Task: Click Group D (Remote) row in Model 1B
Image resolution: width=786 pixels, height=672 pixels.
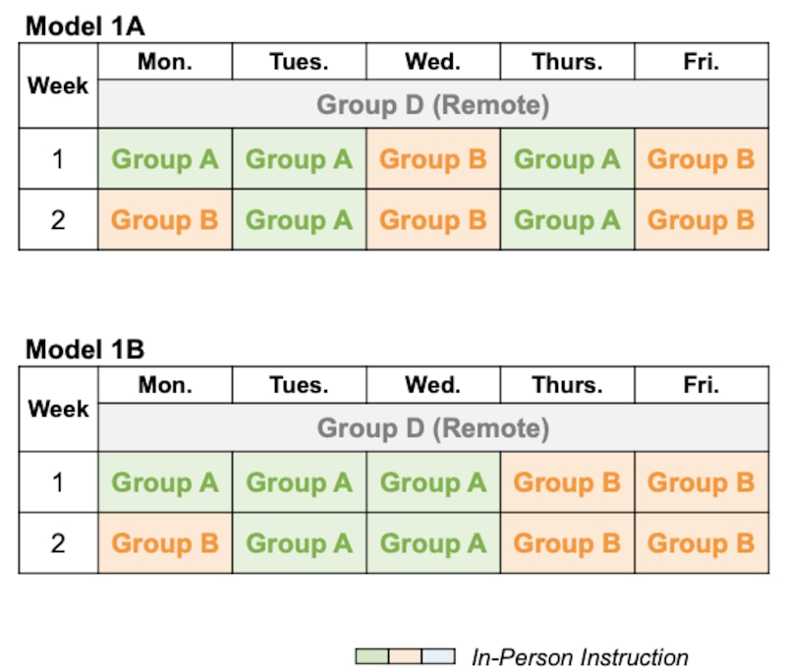Action: coord(432,427)
